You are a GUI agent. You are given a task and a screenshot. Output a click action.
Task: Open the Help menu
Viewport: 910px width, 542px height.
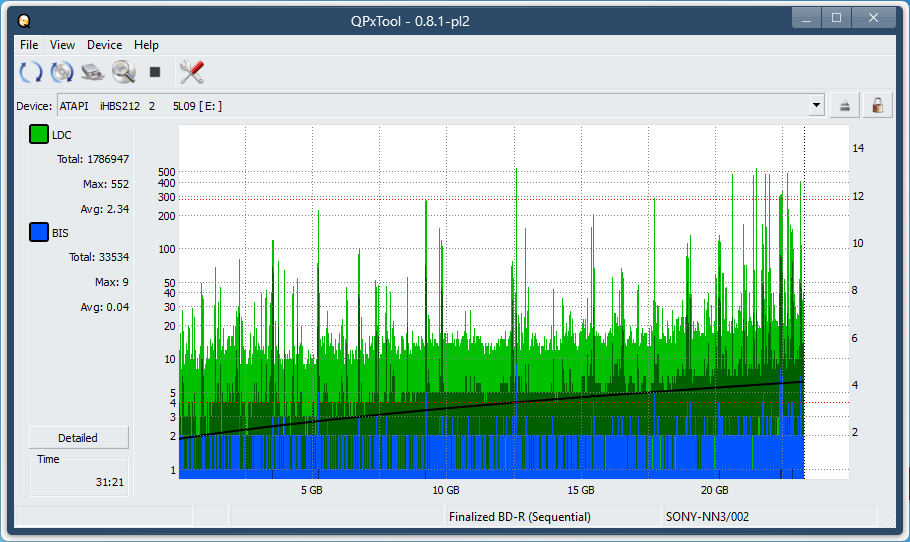146,45
